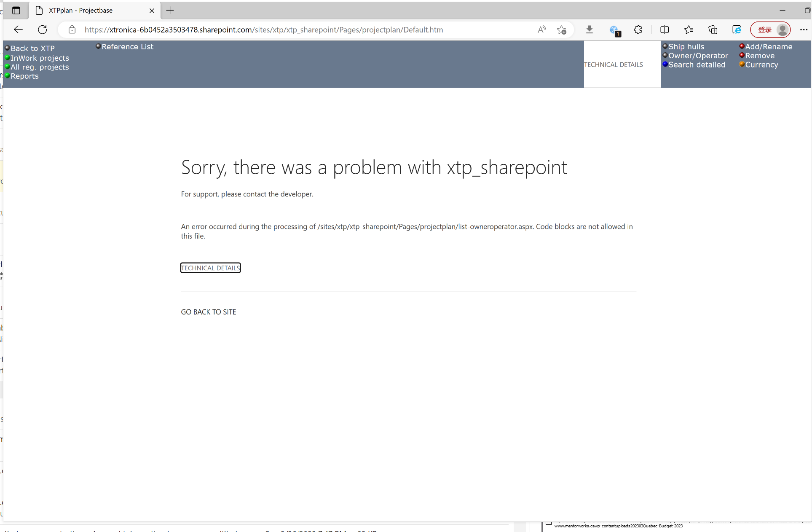Click the Currency option

pos(761,65)
